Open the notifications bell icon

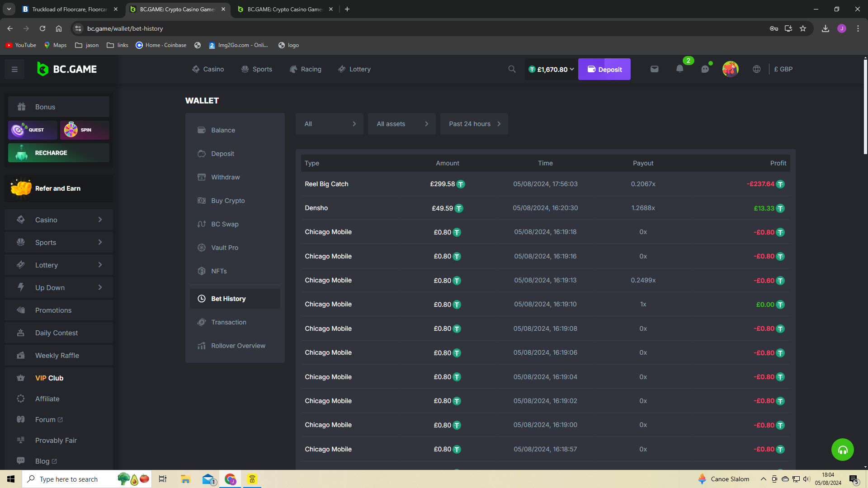click(679, 69)
